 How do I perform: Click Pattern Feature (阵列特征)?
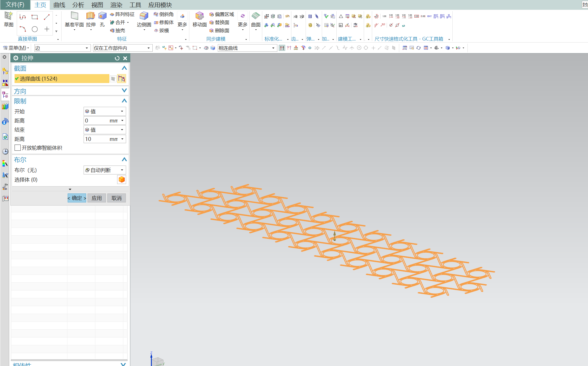click(122, 14)
